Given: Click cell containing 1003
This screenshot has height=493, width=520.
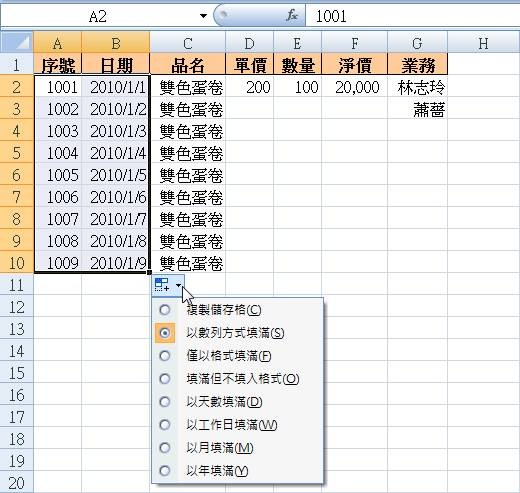Looking at the screenshot, I should click(57, 130).
